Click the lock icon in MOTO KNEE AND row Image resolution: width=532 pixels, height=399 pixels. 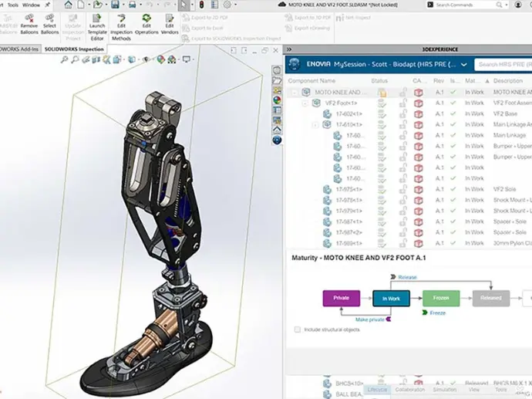click(402, 92)
